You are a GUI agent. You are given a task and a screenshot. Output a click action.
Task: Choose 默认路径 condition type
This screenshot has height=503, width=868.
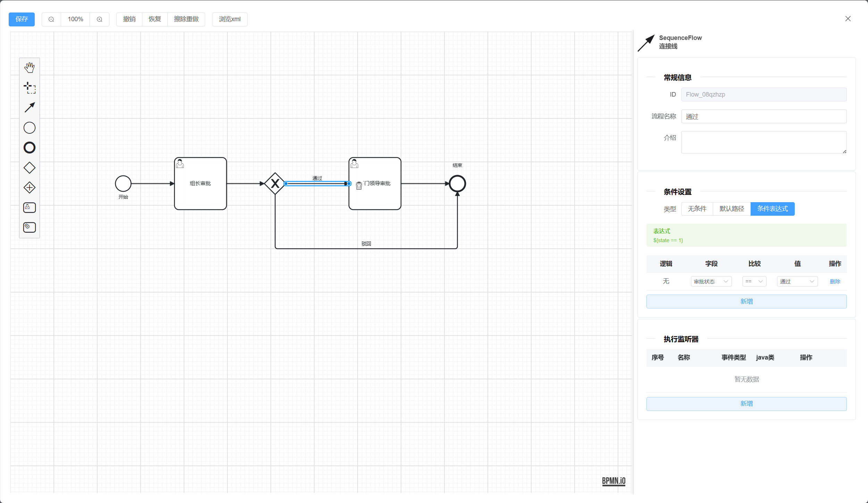coord(732,209)
